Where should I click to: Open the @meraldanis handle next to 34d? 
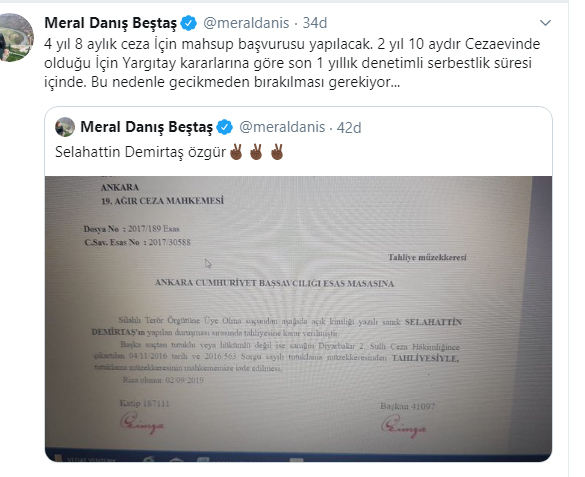246,23
